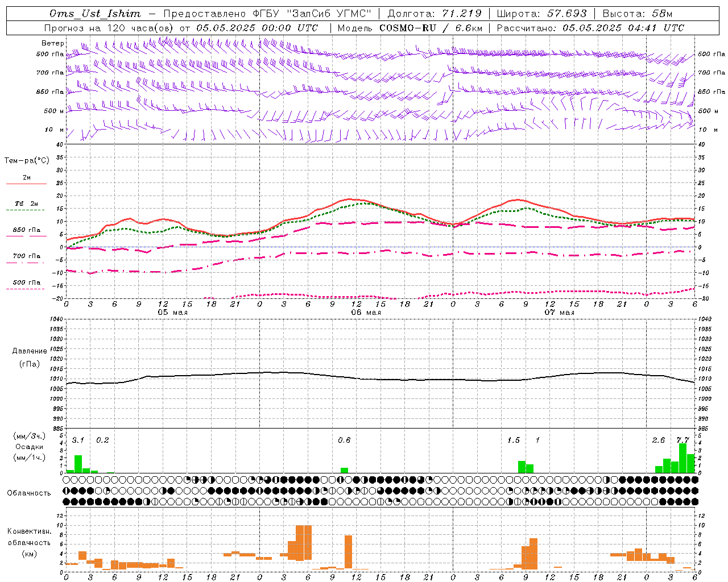Click the 3.1 precipitation total

tap(78, 440)
